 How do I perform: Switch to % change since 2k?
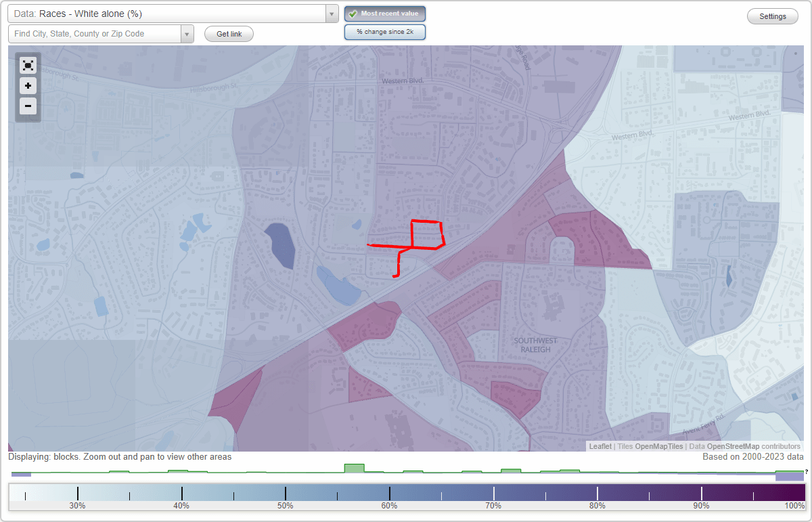pyautogui.click(x=385, y=32)
